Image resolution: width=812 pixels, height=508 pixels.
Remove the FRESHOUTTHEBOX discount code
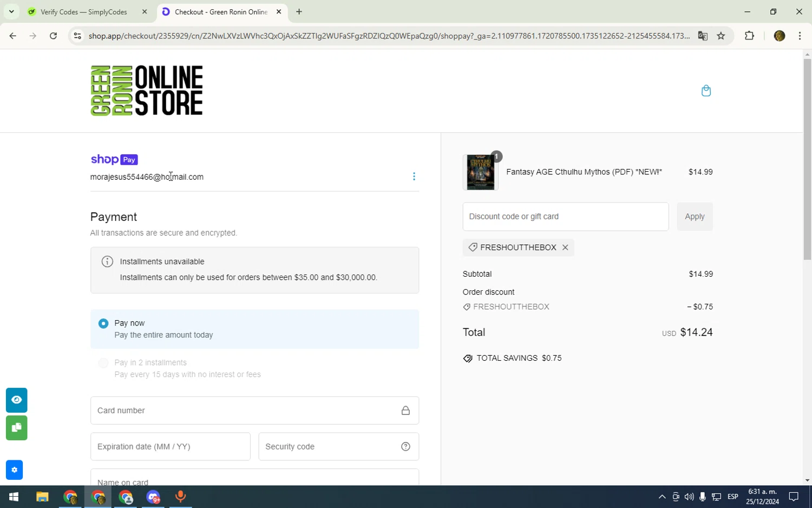pyautogui.click(x=565, y=248)
